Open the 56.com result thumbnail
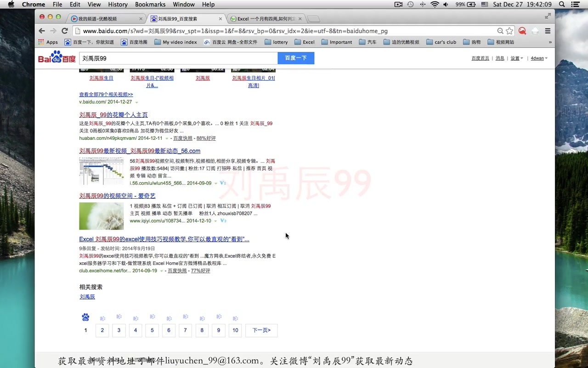This screenshot has height=368, width=588. [102, 171]
